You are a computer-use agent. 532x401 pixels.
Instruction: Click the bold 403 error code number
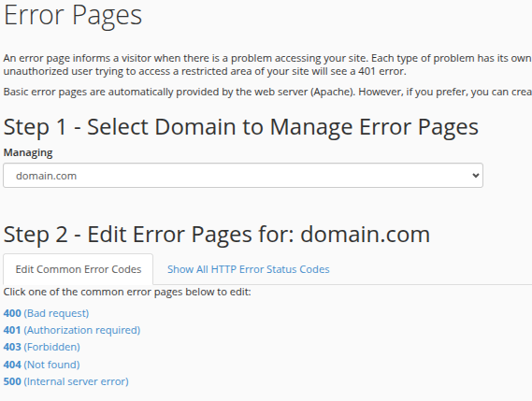[12, 347]
